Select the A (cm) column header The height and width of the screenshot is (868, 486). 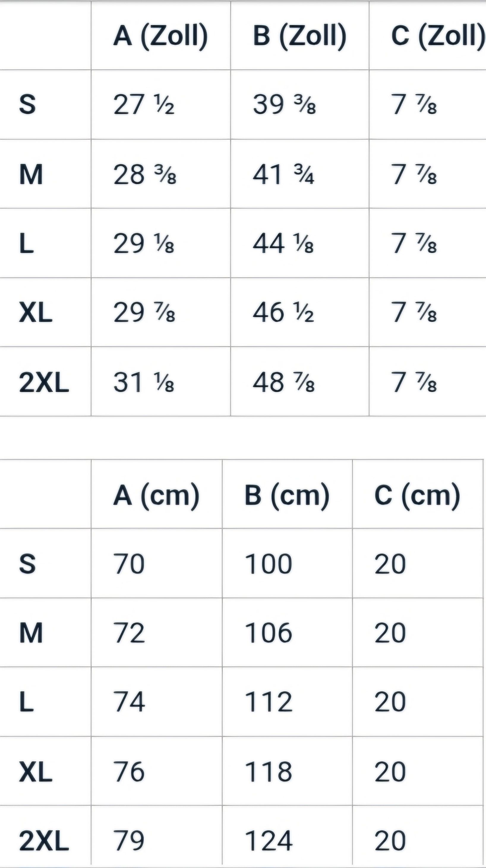click(157, 495)
